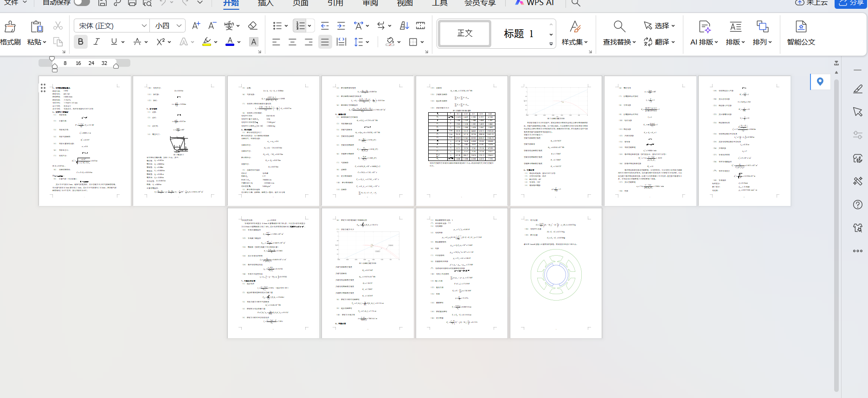Click the clear formatting eraser icon
The width and height of the screenshot is (868, 398).
click(x=252, y=26)
